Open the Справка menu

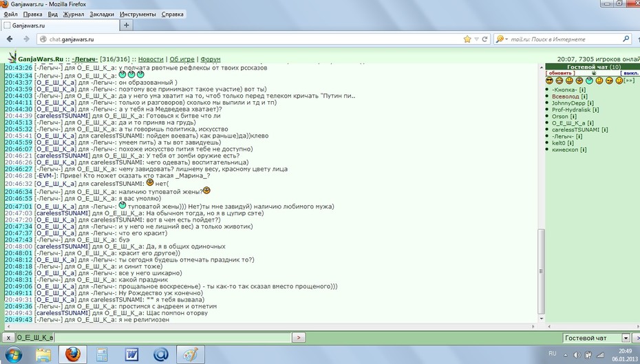(x=172, y=14)
